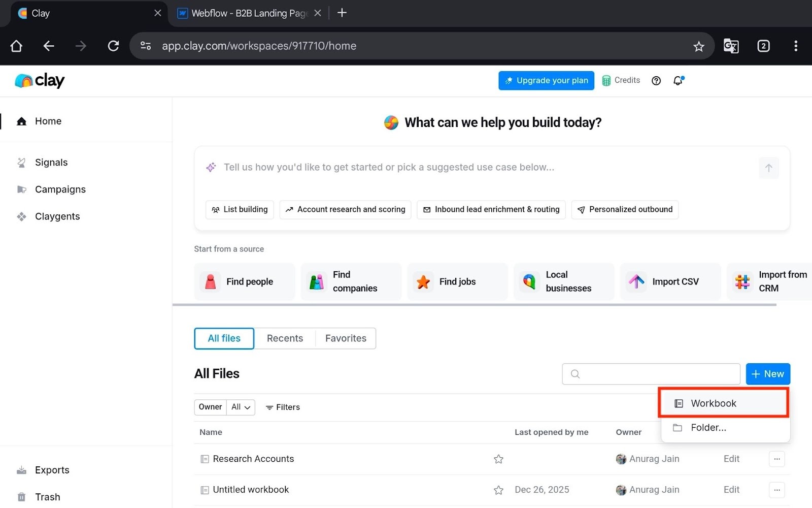The image size is (812, 508).
Task: Open the translate page icon
Action: 731,46
